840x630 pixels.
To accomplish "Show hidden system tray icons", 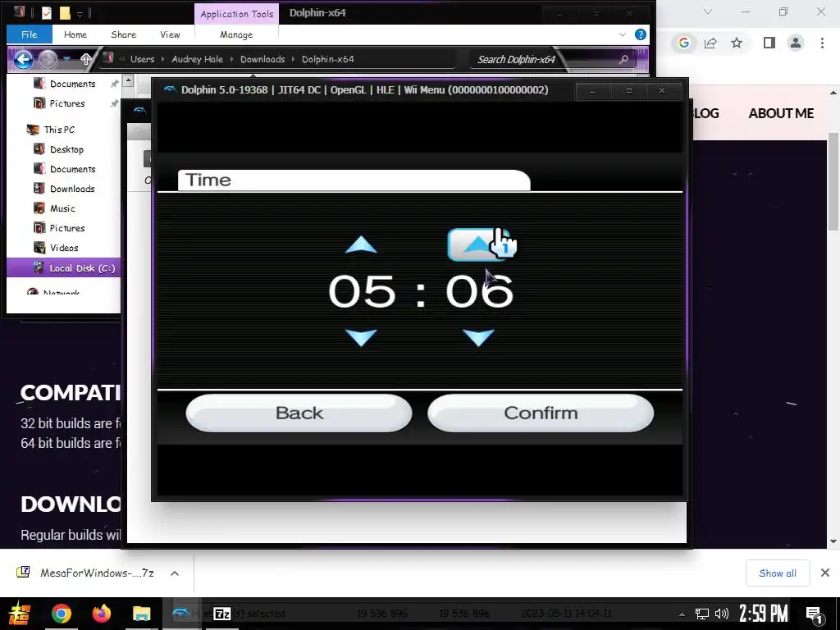I will [682, 614].
